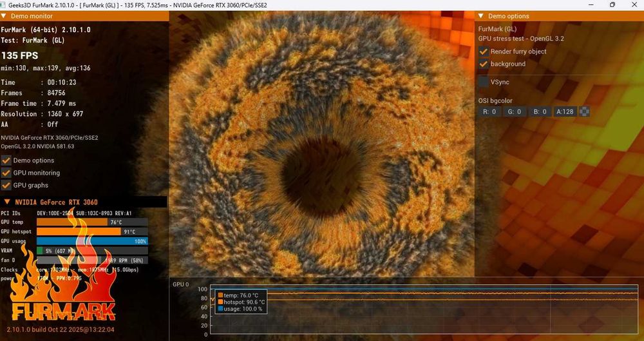Restore down the FurMark window

coord(612,5)
